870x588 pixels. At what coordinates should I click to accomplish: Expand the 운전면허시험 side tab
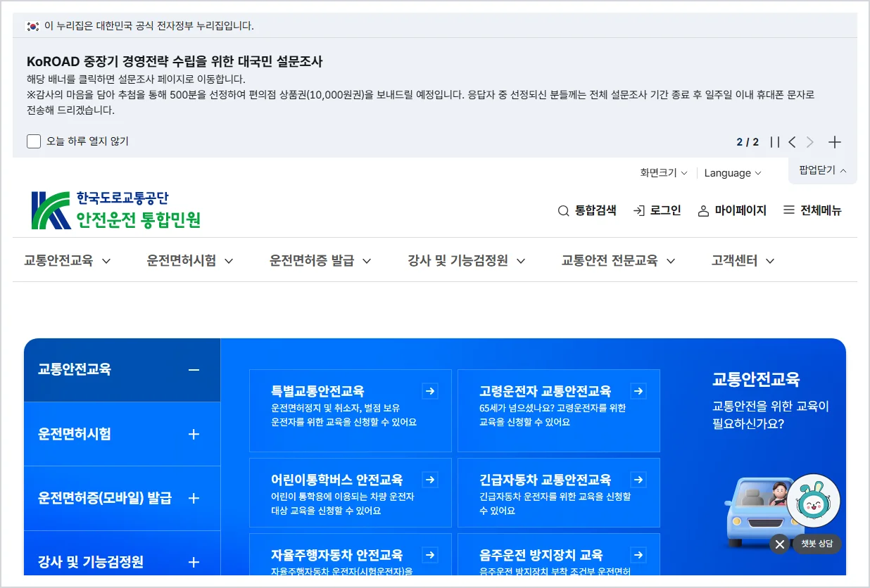[122, 434]
